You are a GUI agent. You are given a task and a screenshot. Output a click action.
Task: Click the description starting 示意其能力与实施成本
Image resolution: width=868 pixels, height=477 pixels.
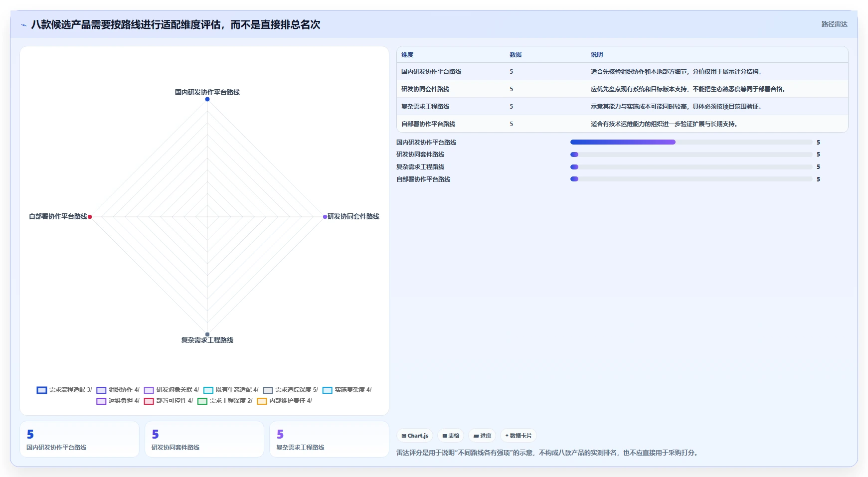(x=677, y=107)
